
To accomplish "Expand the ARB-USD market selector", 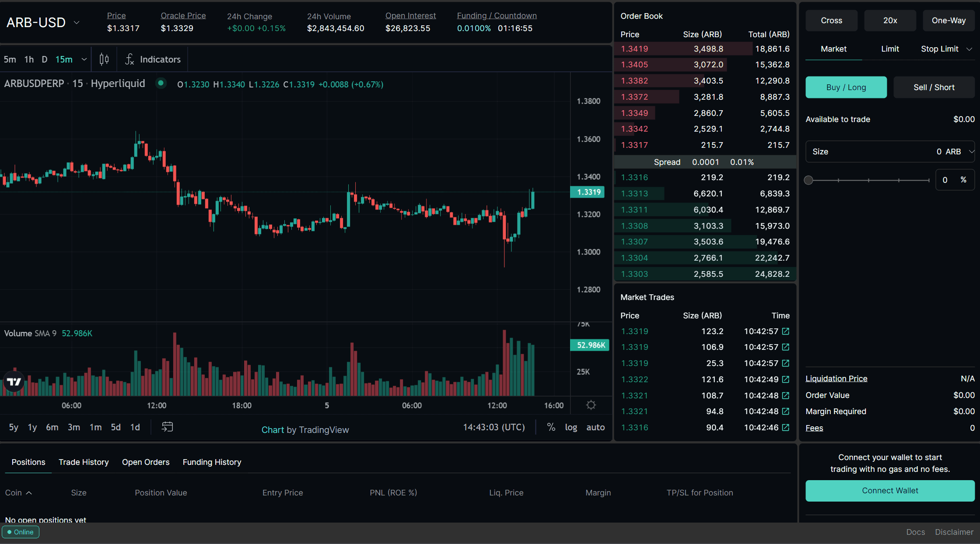I will tap(77, 22).
